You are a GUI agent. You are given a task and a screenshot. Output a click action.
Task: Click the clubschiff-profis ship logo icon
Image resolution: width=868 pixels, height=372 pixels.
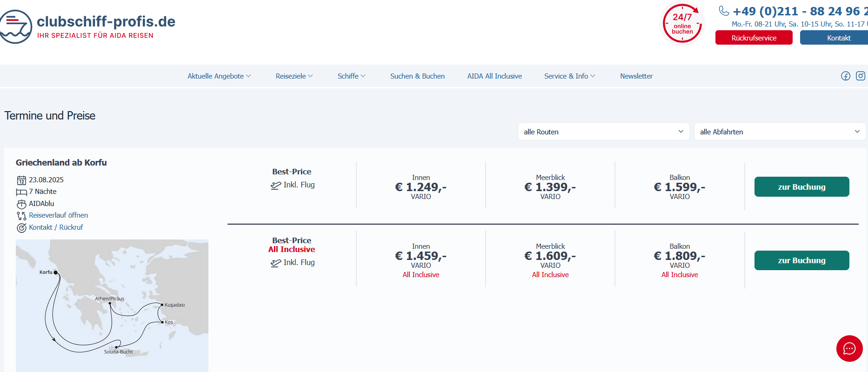pos(16,27)
